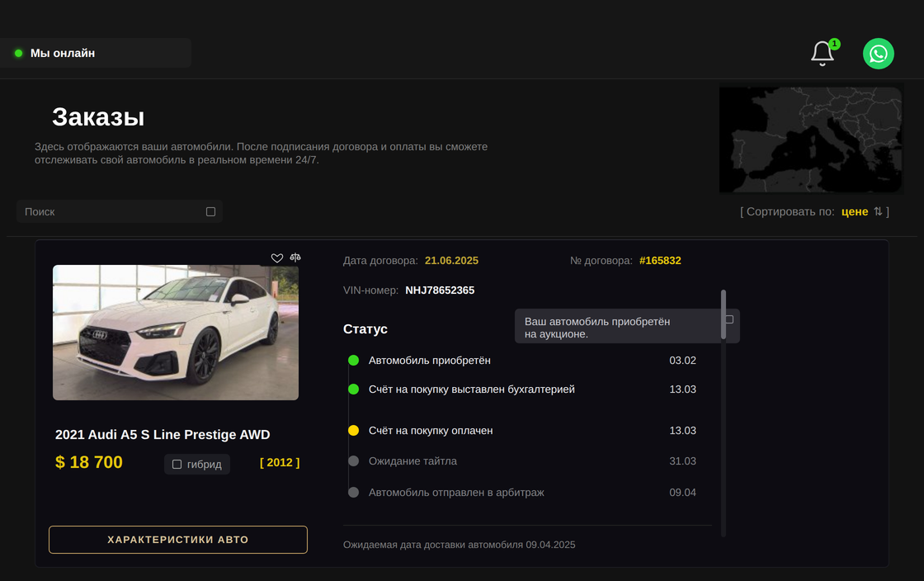The height and width of the screenshot is (581, 924).
Task: Click green dot next to Автомобиль приобретён
Action: (354, 360)
